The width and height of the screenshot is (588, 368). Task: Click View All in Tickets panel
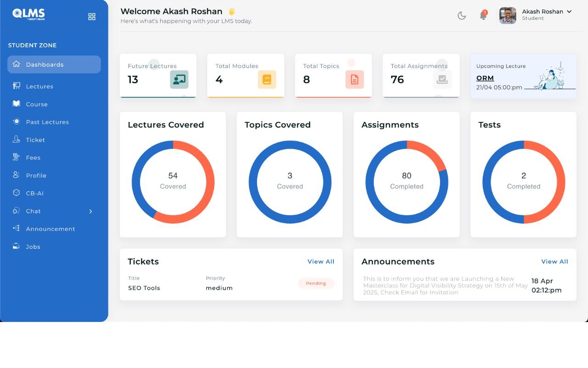pyautogui.click(x=321, y=261)
